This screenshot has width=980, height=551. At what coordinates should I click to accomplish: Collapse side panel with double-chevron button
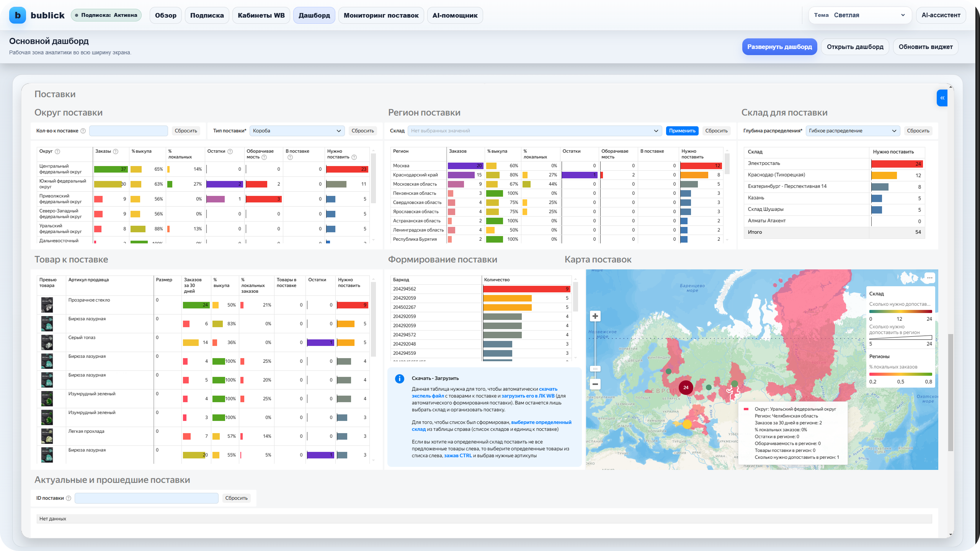click(942, 98)
